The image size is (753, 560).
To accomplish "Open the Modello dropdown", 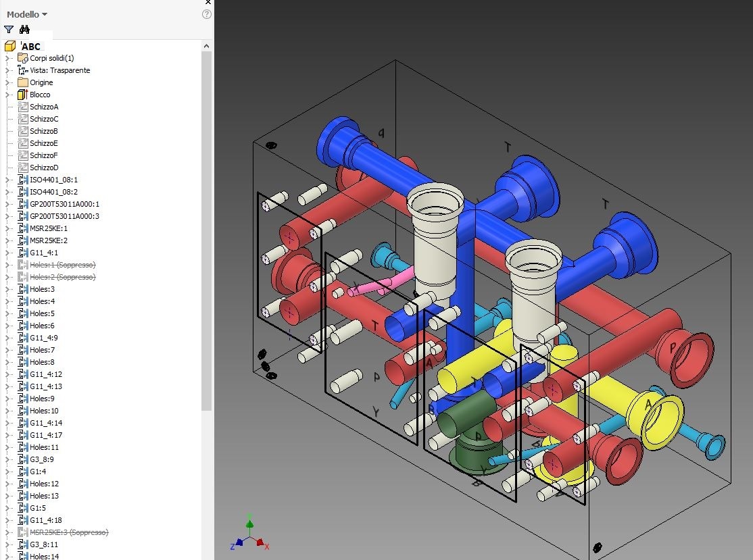I will (x=26, y=14).
